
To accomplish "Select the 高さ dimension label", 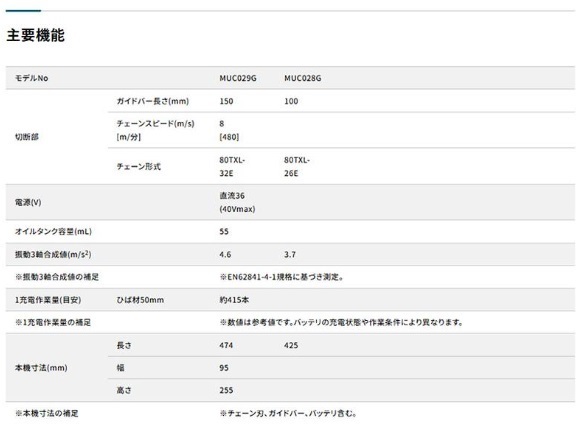I will click(124, 391).
